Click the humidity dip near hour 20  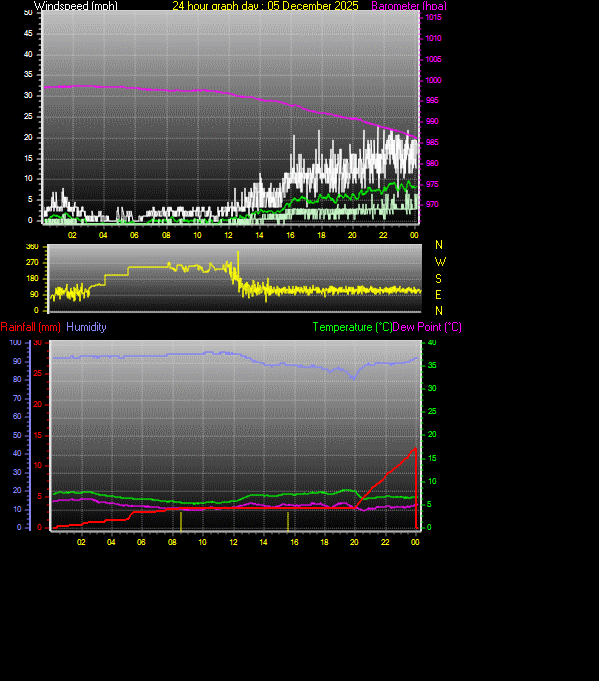(354, 378)
